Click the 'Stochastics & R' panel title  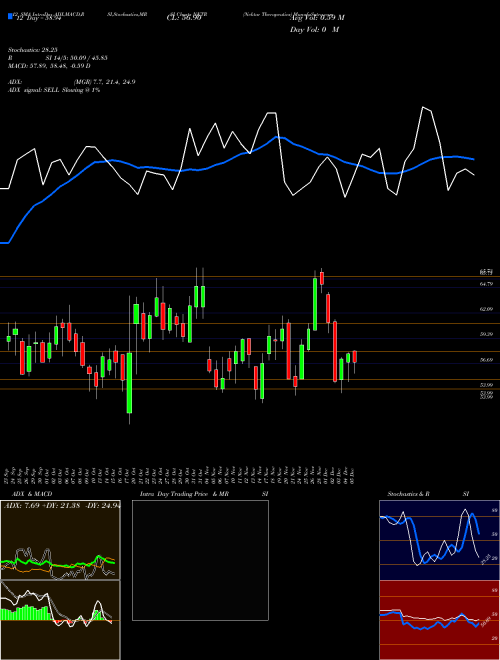409,494
